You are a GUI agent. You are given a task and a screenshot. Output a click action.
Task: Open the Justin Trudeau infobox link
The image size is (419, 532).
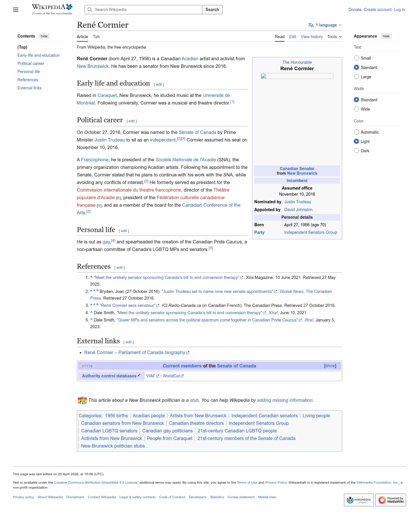298,202
